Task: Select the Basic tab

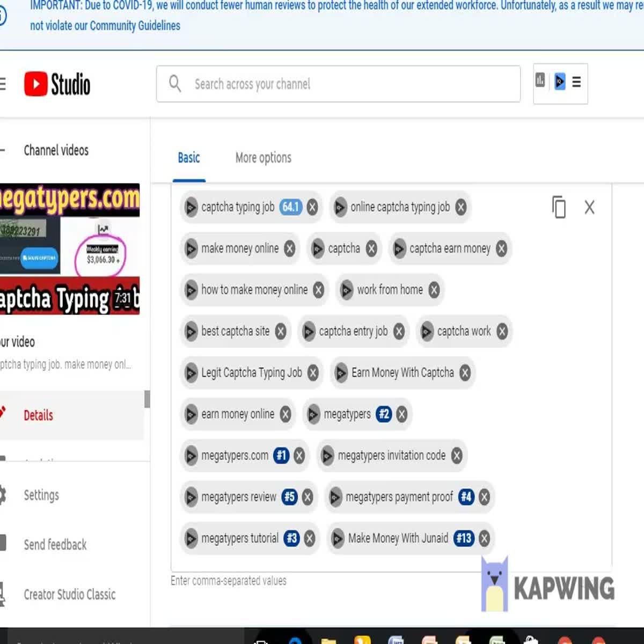Action: (x=189, y=158)
